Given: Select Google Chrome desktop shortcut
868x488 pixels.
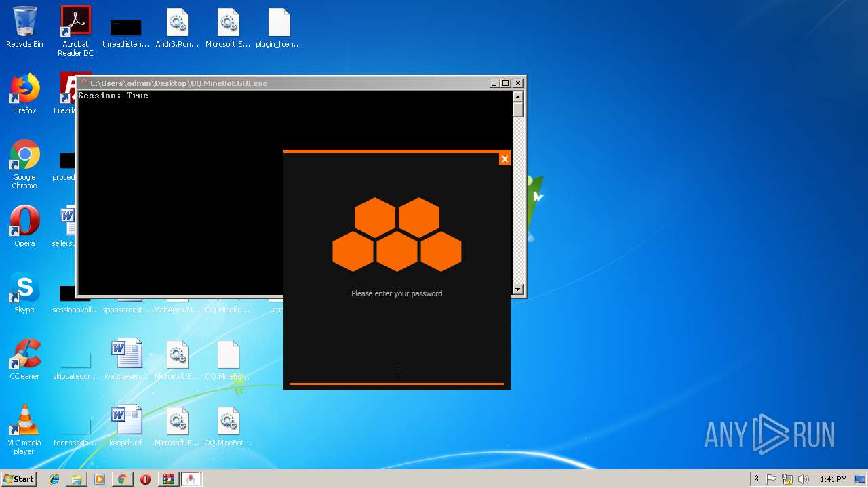Looking at the screenshot, I should click(24, 165).
